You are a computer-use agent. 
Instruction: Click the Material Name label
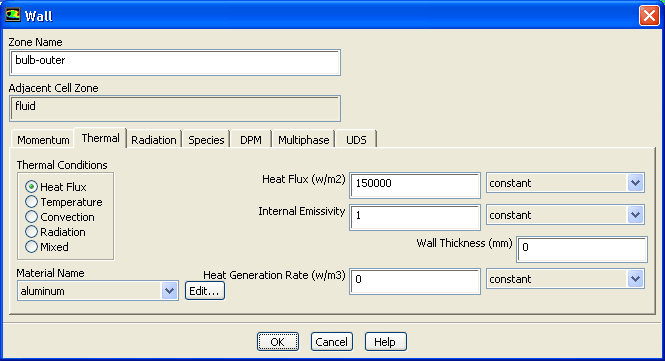point(50,273)
